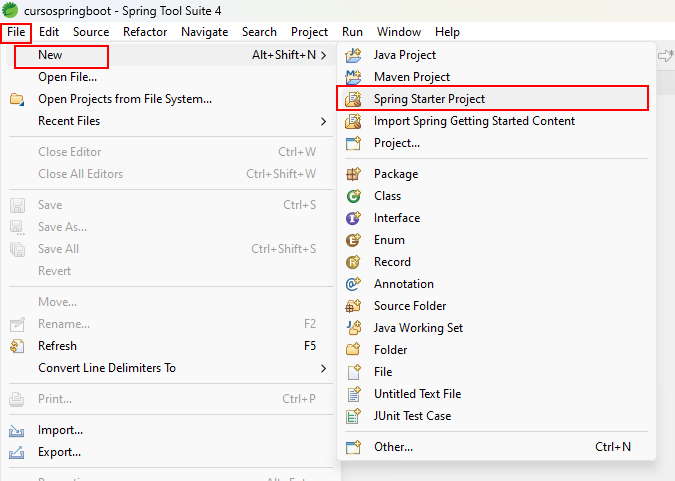This screenshot has width=675, height=481.
Task: Expand Convert Line Delimiters To submenu arrow
Action: pos(323,368)
